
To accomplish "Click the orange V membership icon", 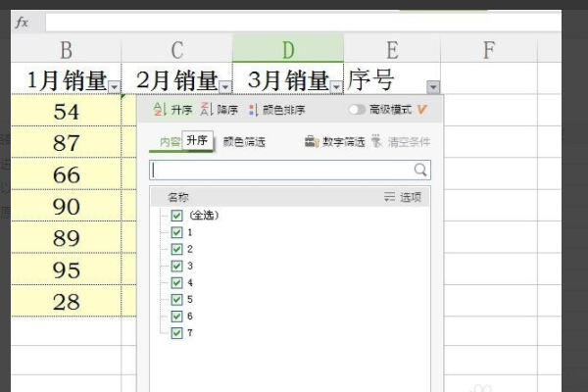I will pyautogui.click(x=421, y=110).
